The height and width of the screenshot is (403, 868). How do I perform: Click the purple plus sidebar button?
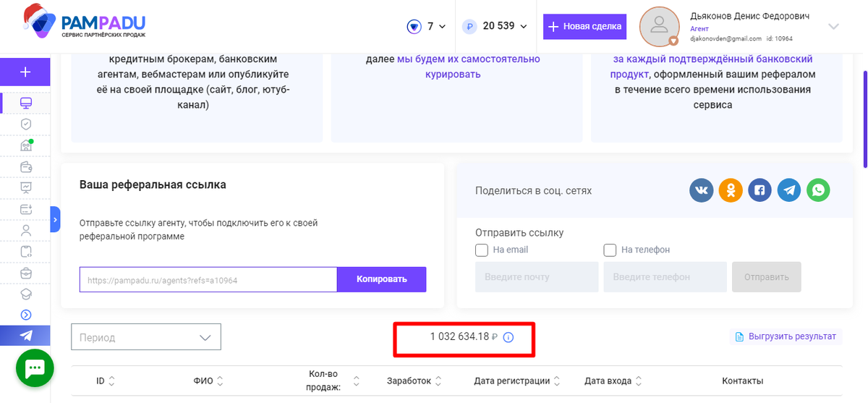coord(25,72)
